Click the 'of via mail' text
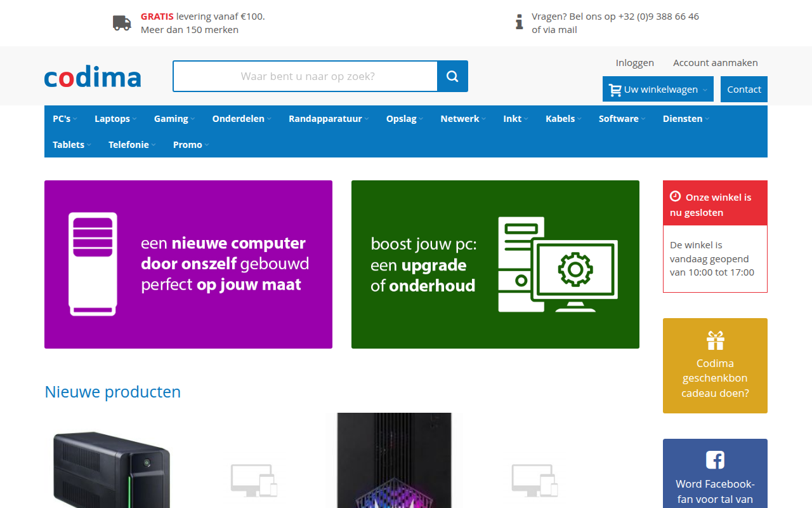 [554, 30]
